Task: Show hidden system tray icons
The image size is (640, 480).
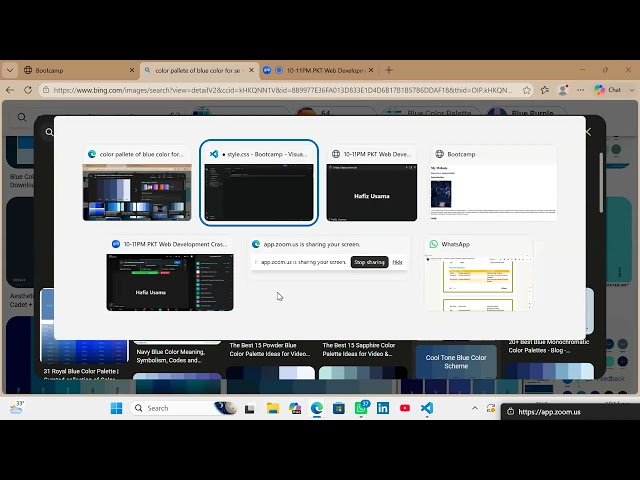Action: tap(475, 408)
